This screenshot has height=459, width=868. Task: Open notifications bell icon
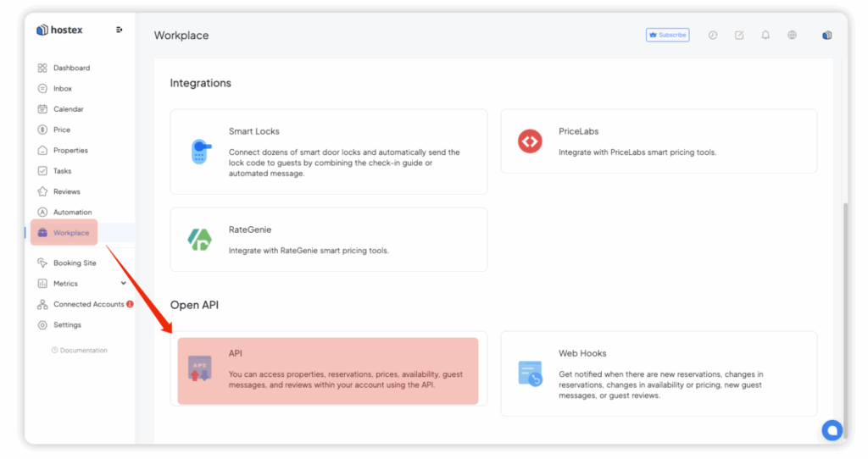(x=765, y=36)
